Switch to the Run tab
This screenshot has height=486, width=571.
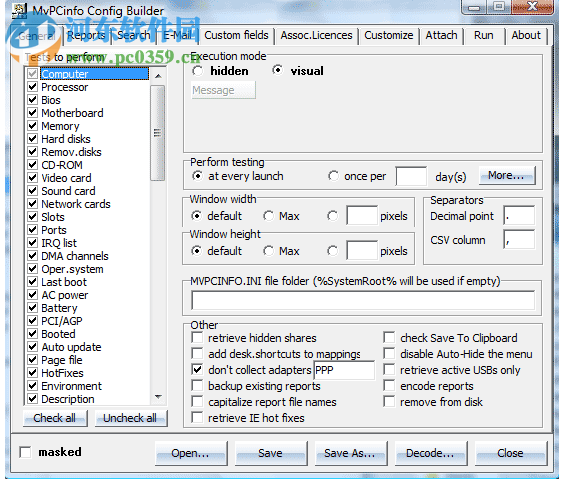pos(484,35)
